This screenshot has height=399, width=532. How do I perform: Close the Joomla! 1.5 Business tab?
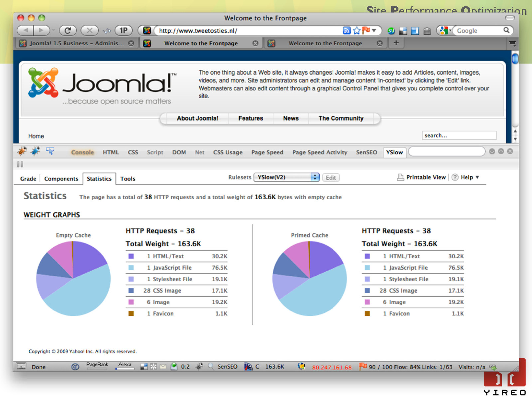point(131,43)
